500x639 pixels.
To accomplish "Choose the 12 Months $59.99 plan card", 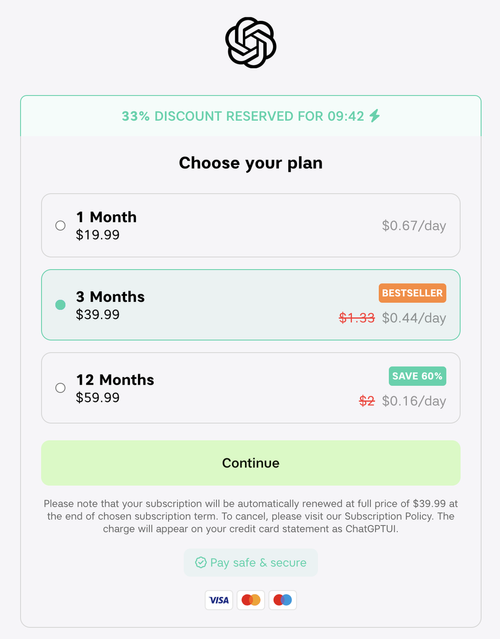I will [251, 388].
